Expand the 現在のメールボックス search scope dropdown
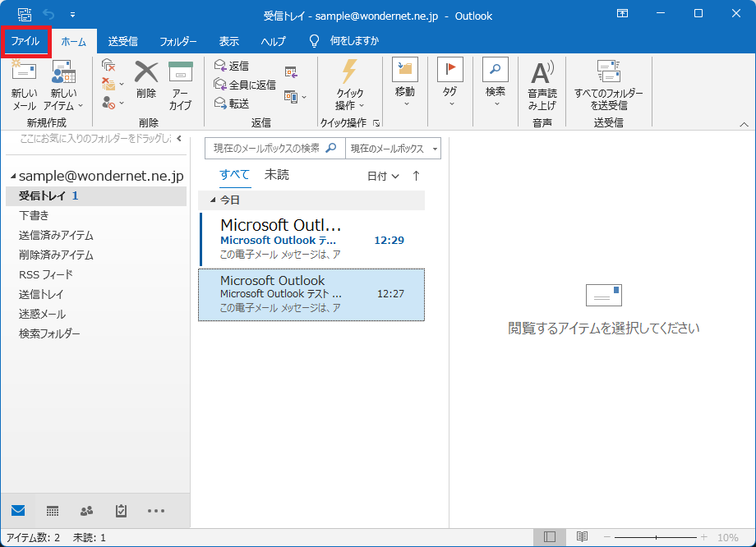This screenshot has height=547, width=756. click(435, 149)
